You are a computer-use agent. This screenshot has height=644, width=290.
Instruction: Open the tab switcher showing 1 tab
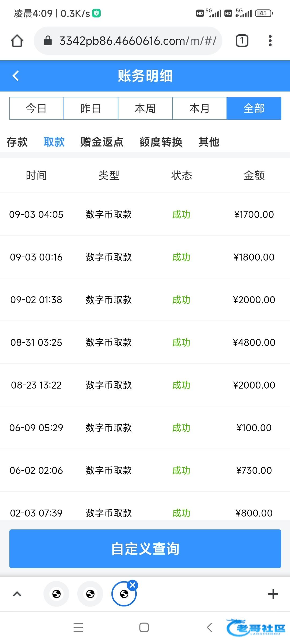click(x=242, y=41)
